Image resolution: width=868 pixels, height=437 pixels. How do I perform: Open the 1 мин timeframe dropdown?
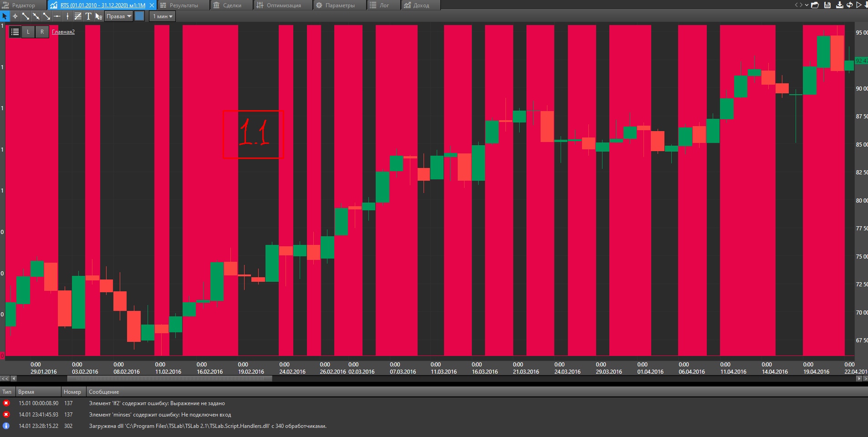(x=163, y=16)
